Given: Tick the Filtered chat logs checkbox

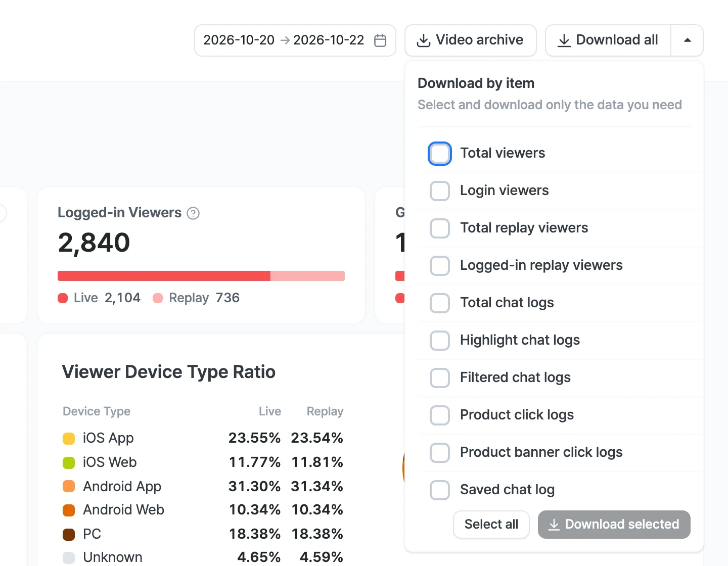Looking at the screenshot, I should click(440, 378).
